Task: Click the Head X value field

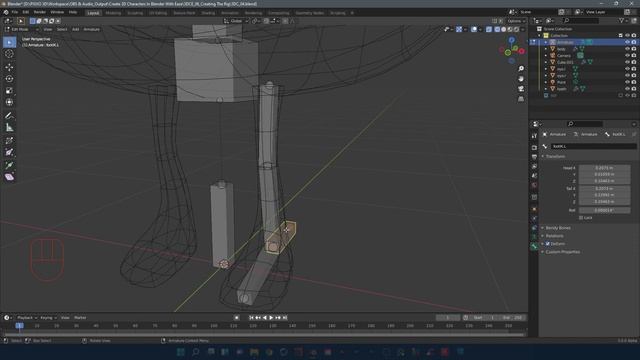Action: [x=604, y=168]
